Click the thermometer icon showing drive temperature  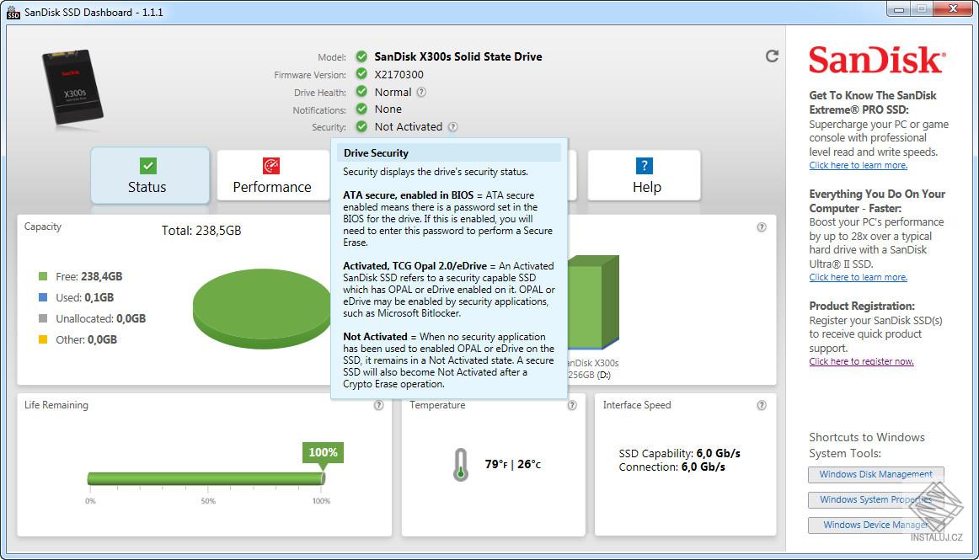pos(459,464)
